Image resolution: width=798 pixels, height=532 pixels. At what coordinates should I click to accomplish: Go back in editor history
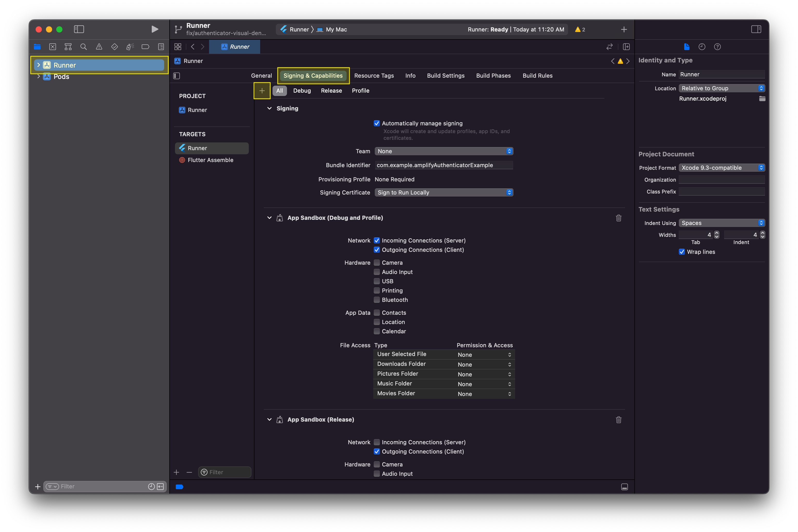coord(193,47)
